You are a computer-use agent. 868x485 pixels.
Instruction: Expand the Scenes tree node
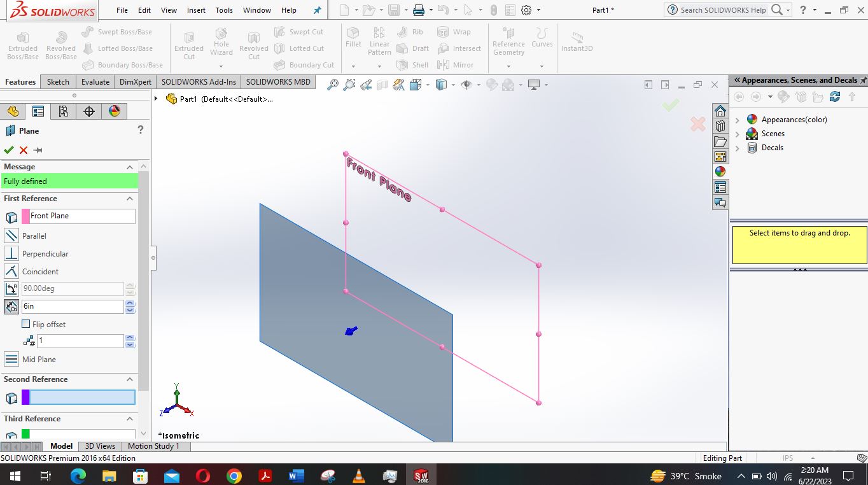click(738, 134)
